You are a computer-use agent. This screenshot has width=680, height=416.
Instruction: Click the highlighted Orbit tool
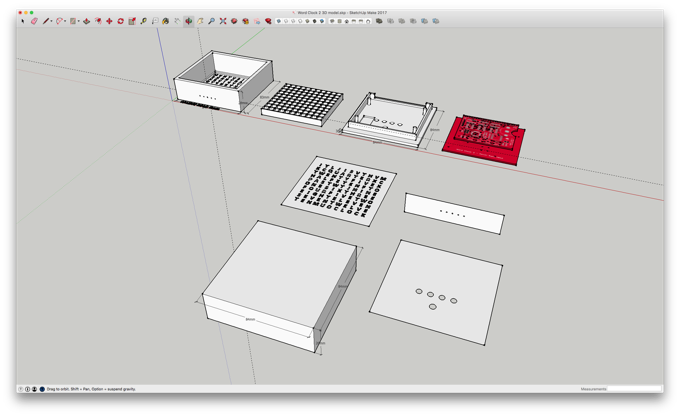coord(188,21)
